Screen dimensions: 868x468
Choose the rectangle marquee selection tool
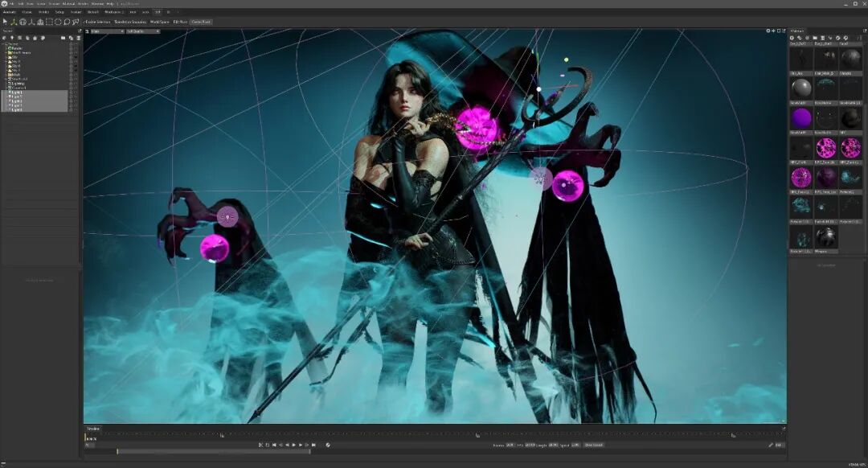(49, 22)
